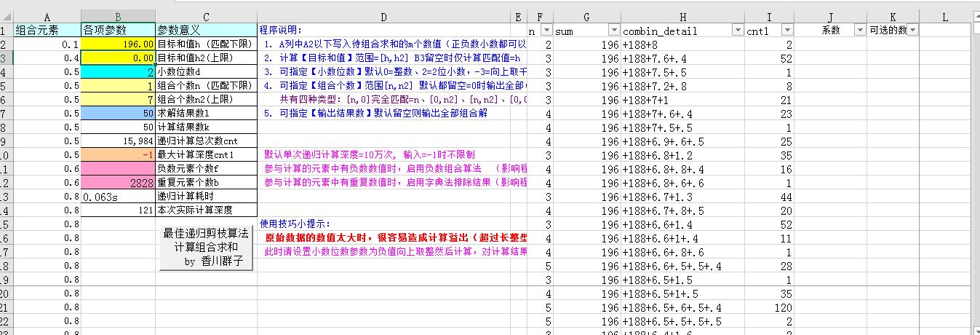Select the combin_detail cell +188+7.6+.4
The width and height of the screenshot is (980, 335).
coord(682,58)
